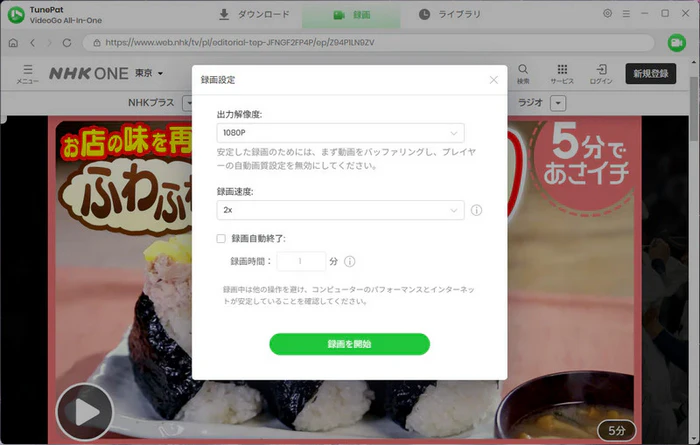This screenshot has height=445, width=700.
Task: Open the 録画速度 2x dropdown
Action: (340, 210)
